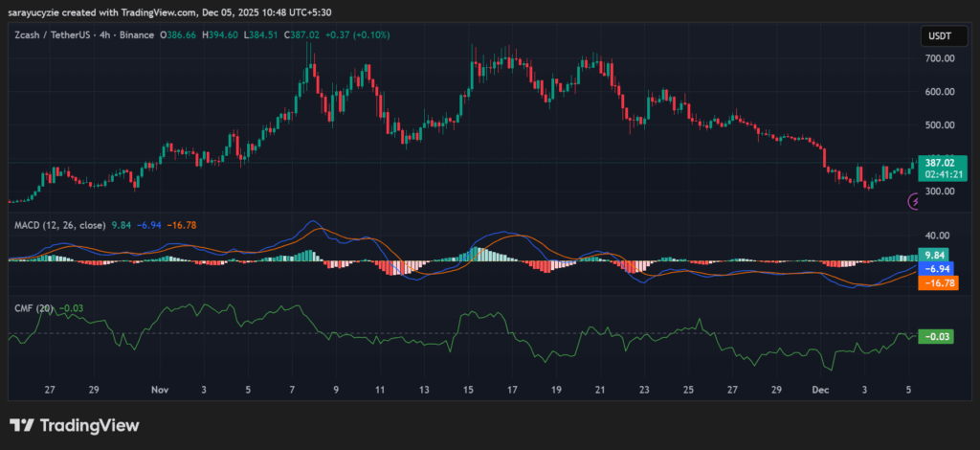Click the orange -16.78 signal line tag
Viewport: 980px width, 450px height.
(937, 283)
